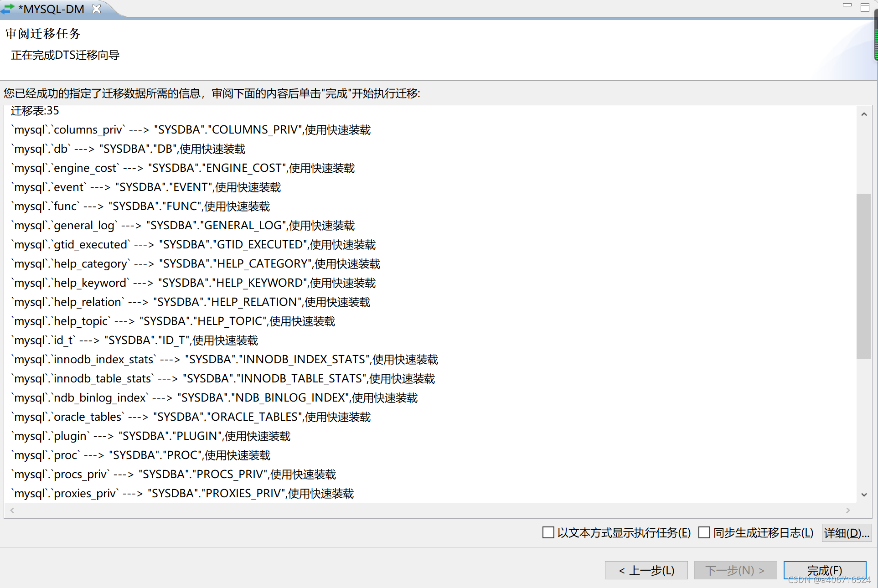Enable 同步生成迁移日志 checkbox
878x588 pixels.
(704, 532)
